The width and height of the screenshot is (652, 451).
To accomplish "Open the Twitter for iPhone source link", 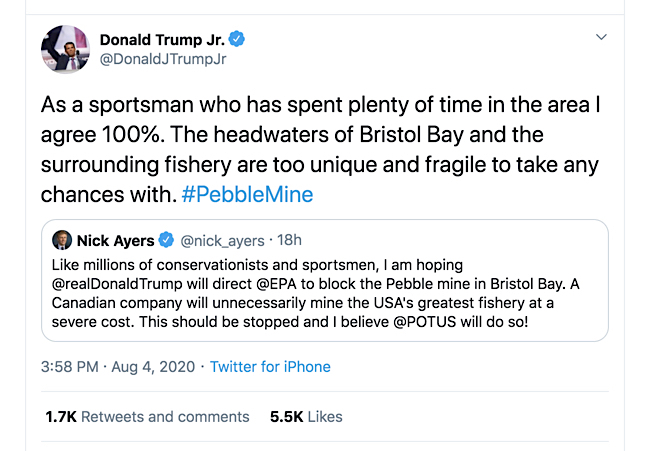I will coord(270,367).
